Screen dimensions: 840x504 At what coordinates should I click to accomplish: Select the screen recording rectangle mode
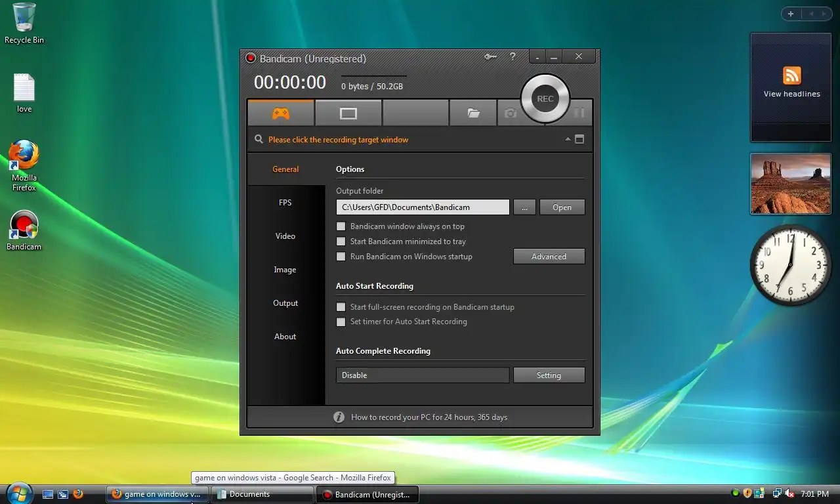pyautogui.click(x=348, y=113)
